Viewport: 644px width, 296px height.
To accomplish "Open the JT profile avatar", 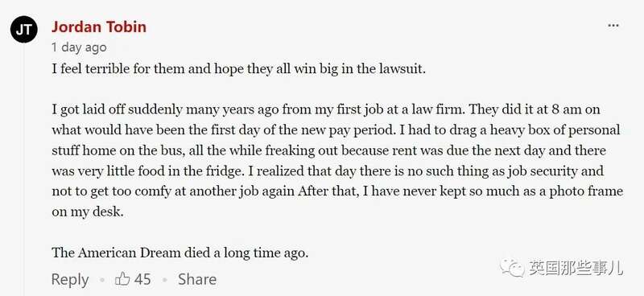I will click(24, 30).
